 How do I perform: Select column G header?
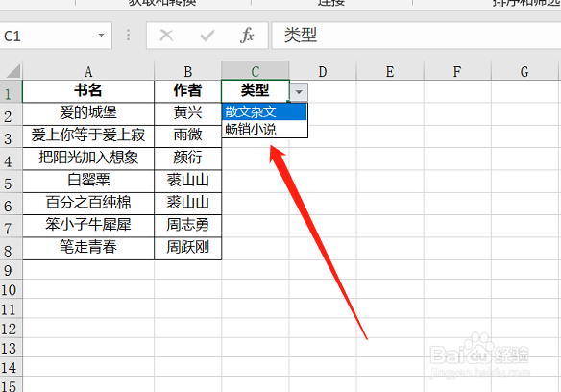coord(524,71)
